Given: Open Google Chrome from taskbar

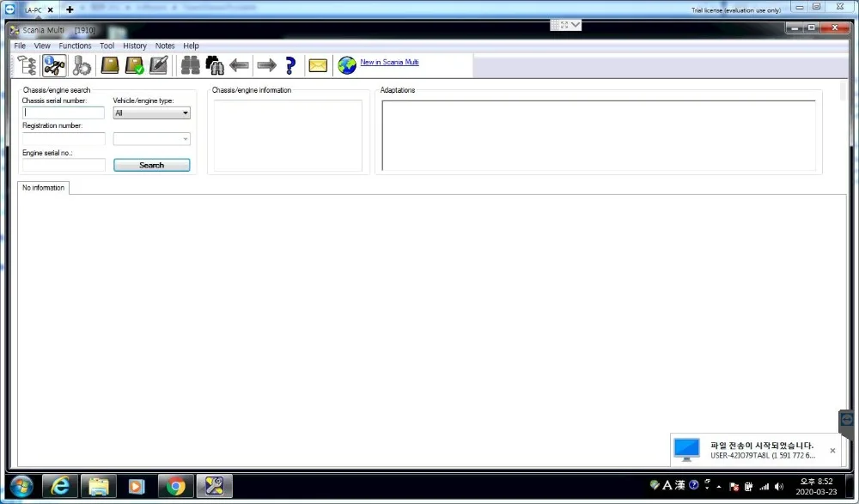Looking at the screenshot, I should click(176, 486).
